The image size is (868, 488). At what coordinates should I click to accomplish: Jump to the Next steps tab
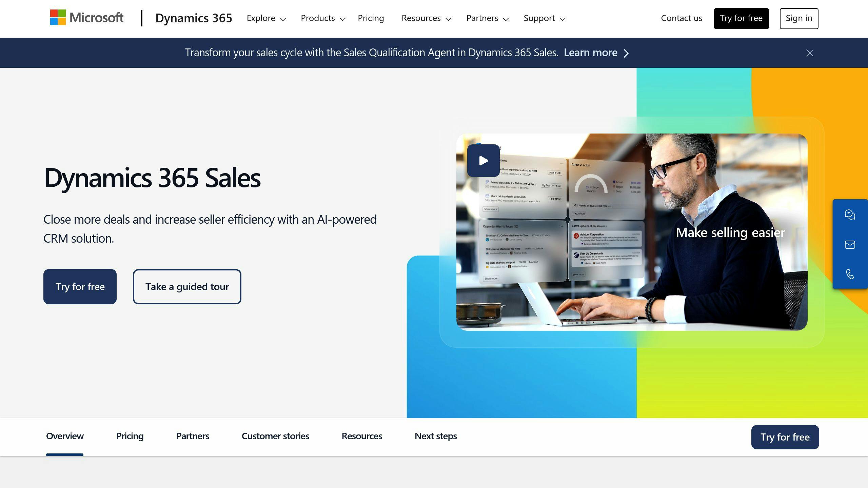436,436
